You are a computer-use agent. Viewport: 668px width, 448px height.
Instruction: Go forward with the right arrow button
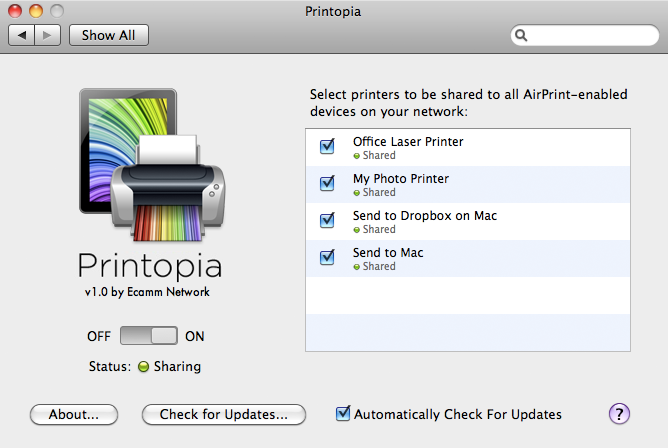(x=47, y=35)
